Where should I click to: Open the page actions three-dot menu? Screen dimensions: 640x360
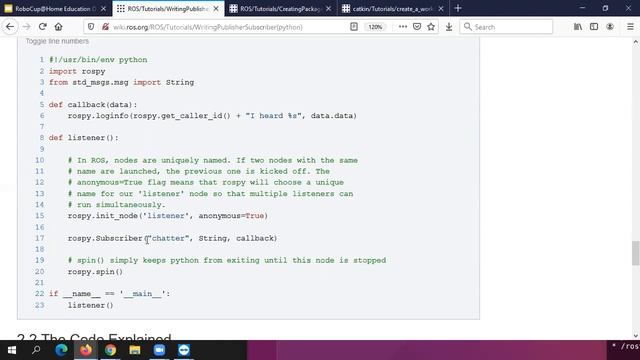click(x=402, y=27)
